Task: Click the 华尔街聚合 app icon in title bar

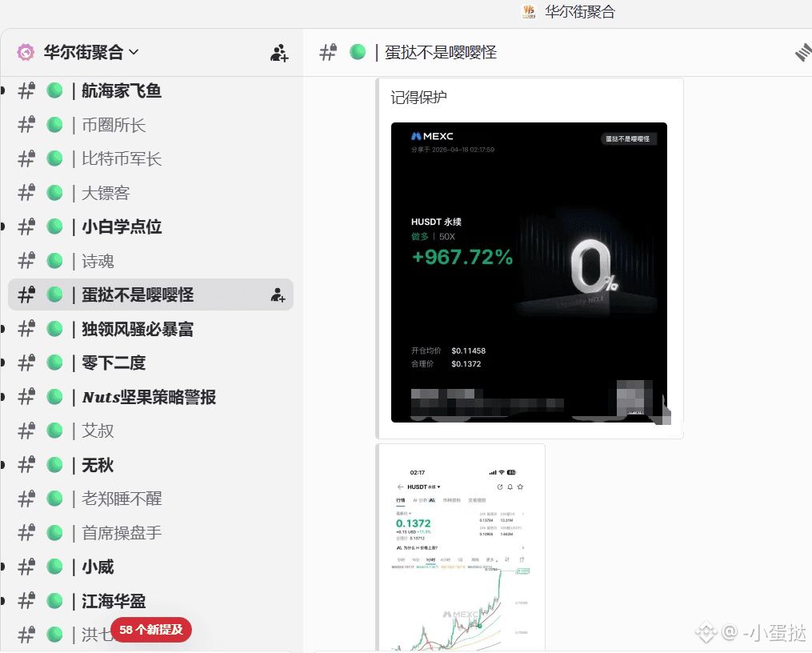Action: pyautogui.click(x=528, y=11)
